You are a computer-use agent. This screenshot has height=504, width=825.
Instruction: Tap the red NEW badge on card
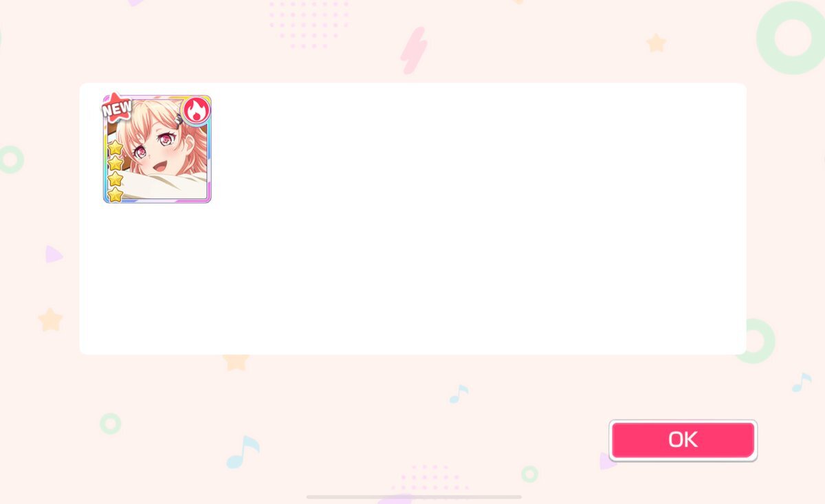117,107
